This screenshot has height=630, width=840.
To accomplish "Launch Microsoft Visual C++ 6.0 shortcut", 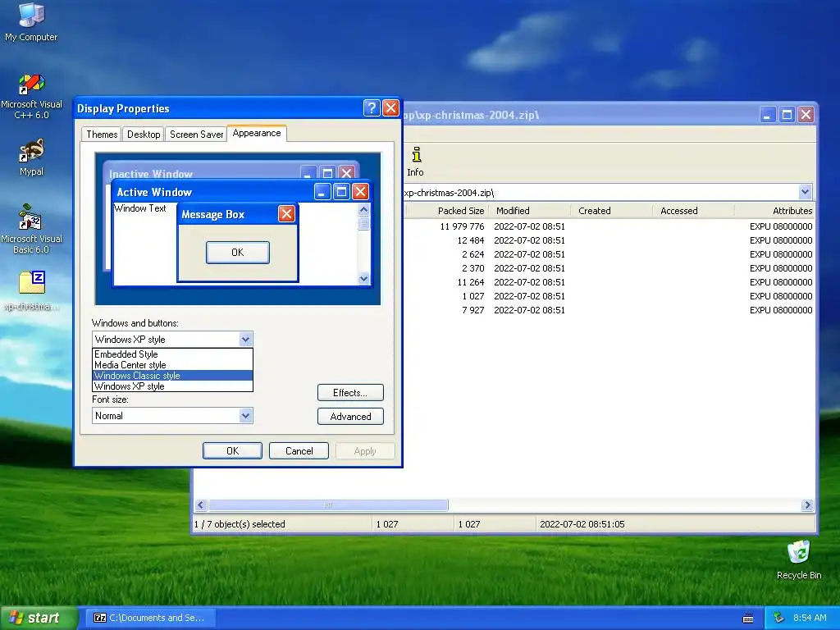I will [31, 97].
